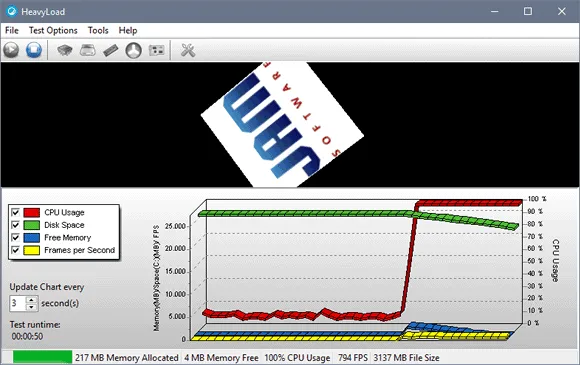Uncheck the CPU Usage checkbox
Screen dimensions: 580x365
click(15, 212)
